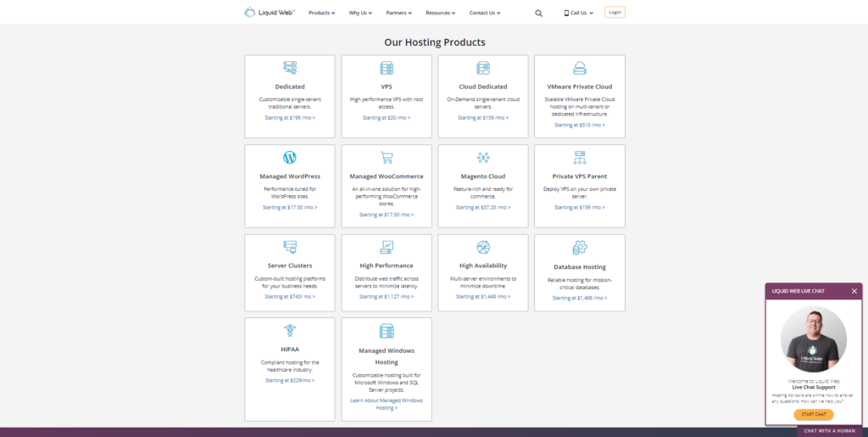Image resolution: width=868 pixels, height=437 pixels.
Task: Click the Managed WooCommerce title
Action: coord(387,176)
